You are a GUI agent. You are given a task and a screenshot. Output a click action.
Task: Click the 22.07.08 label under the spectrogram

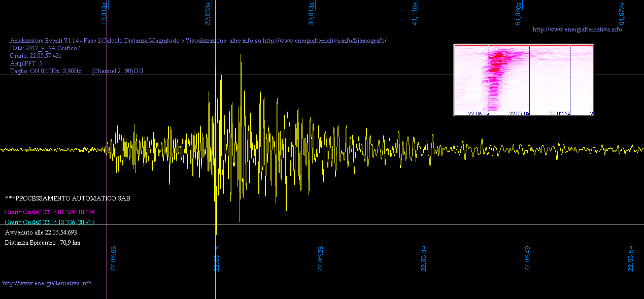click(519, 114)
